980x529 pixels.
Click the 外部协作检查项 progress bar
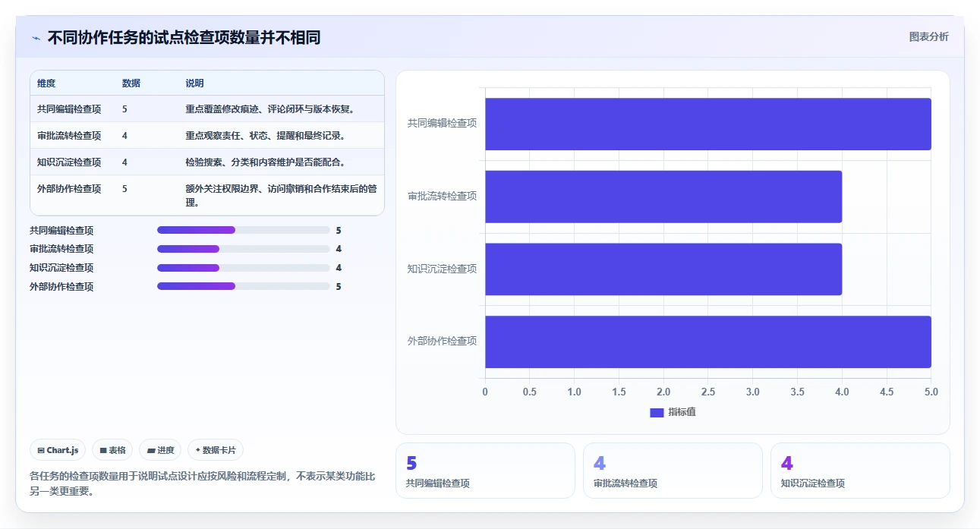point(243,286)
